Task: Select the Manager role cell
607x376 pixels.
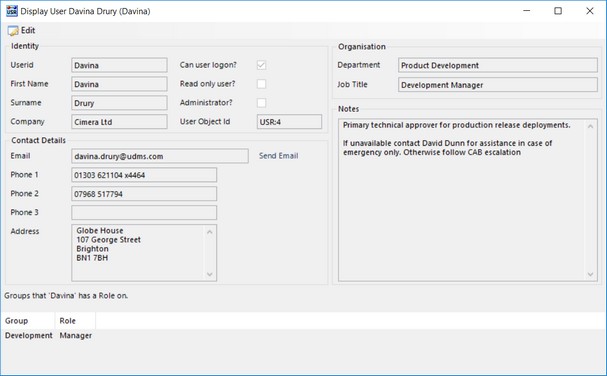Action: point(76,335)
